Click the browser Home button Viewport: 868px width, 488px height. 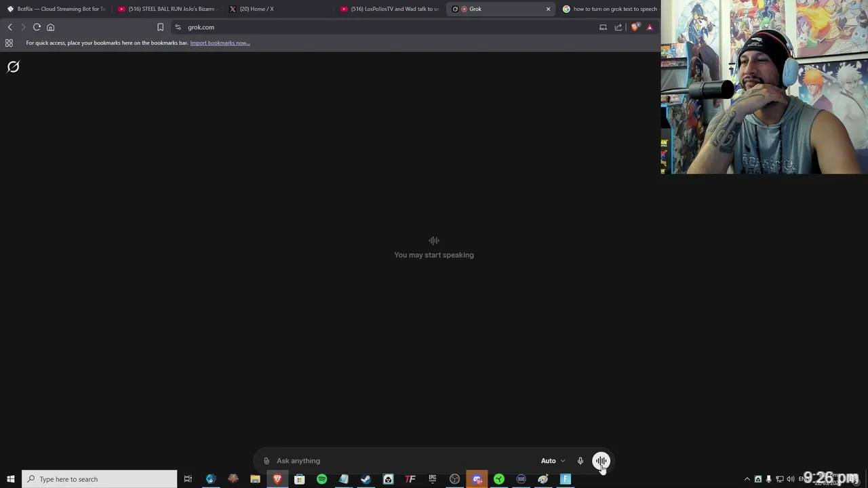[50, 27]
